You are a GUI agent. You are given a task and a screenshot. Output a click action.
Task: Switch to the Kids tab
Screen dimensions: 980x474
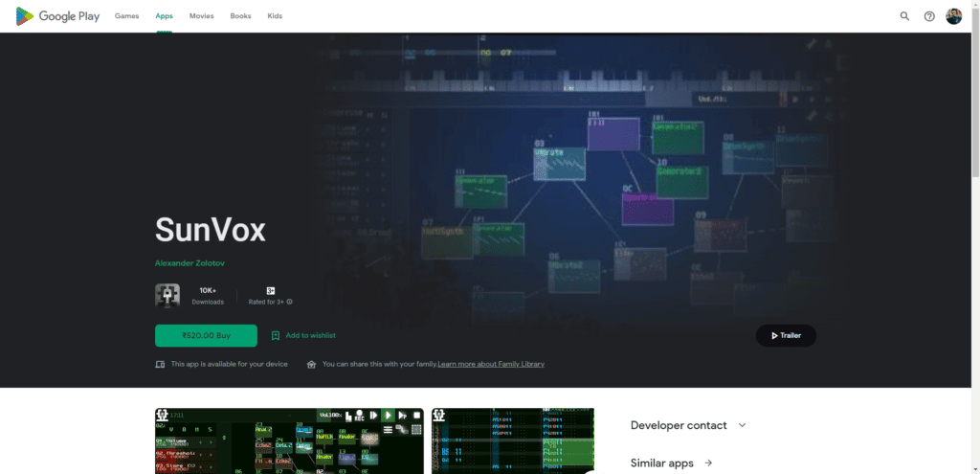coord(275,16)
